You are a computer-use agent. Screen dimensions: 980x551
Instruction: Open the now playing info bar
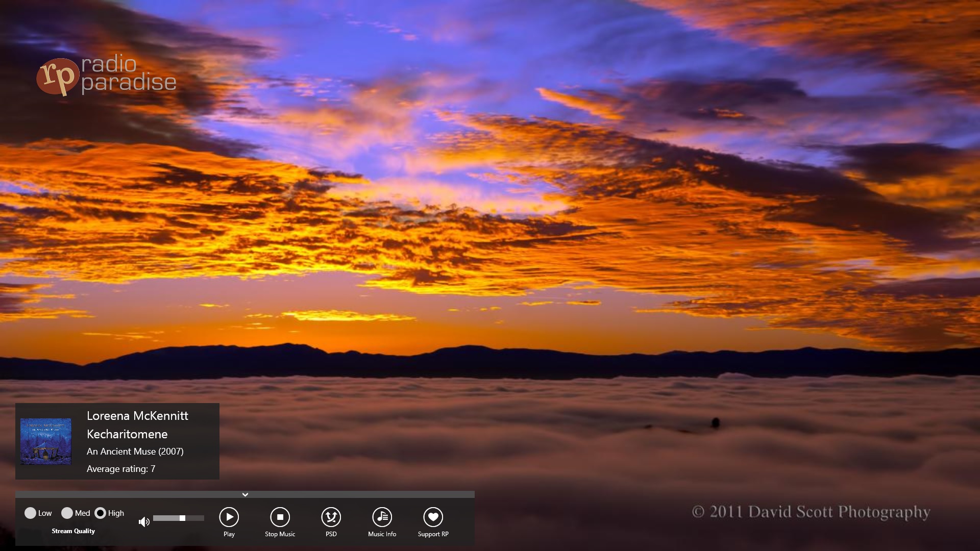coord(117,441)
